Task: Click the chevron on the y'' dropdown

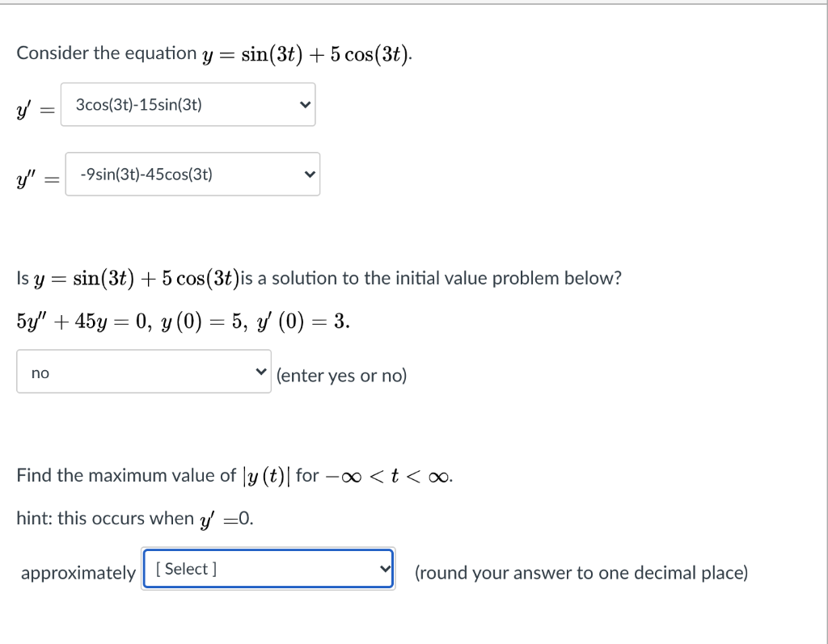Action: pyautogui.click(x=310, y=174)
